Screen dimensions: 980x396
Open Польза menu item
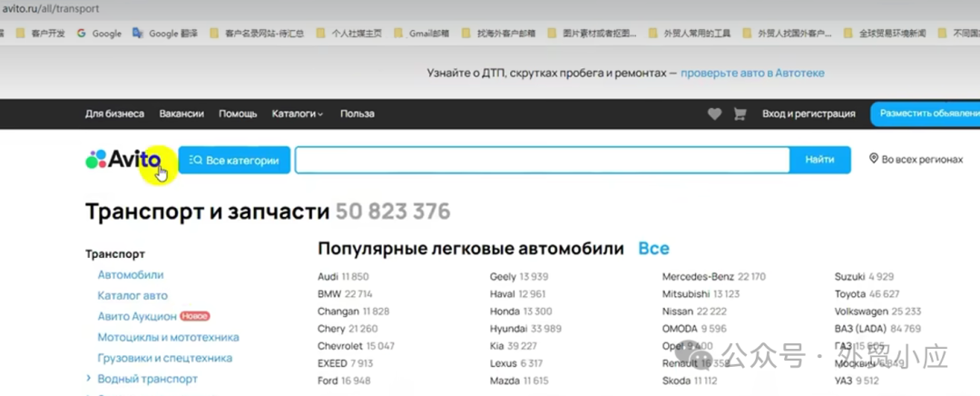[x=358, y=114]
